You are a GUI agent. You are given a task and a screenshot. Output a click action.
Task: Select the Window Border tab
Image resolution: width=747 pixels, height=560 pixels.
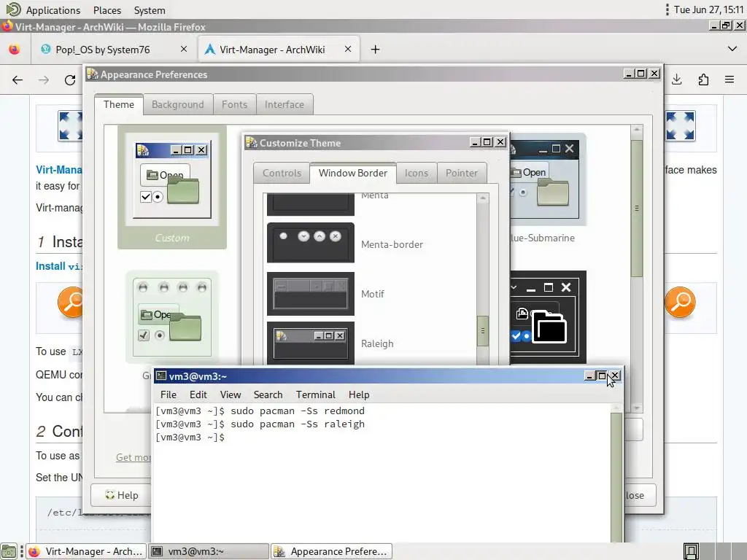tap(353, 173)
